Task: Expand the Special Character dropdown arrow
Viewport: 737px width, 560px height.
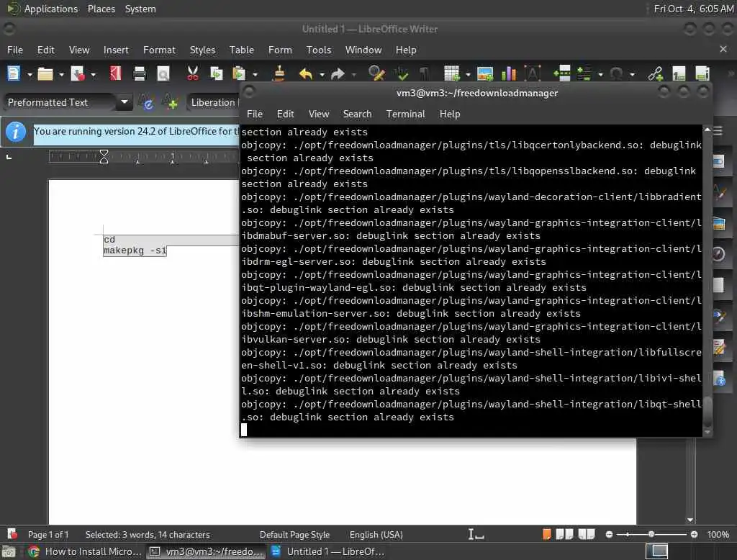Action: (x=632, y=74)
